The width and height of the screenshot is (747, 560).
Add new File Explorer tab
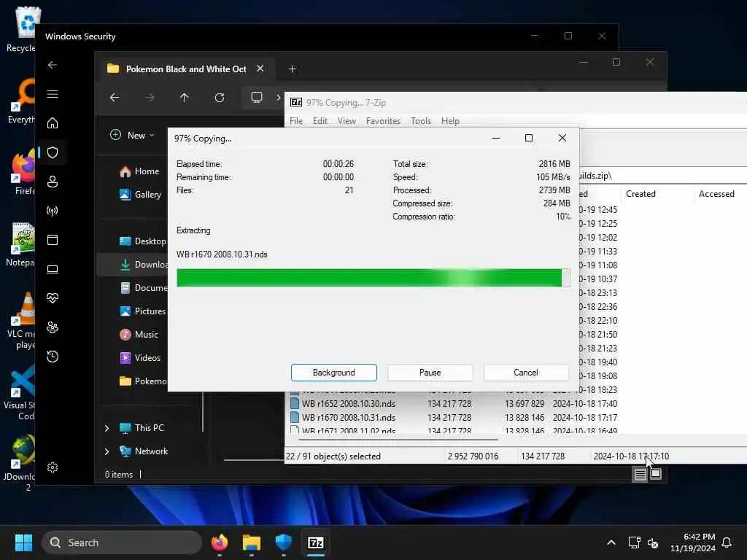(x=292, y=69)
